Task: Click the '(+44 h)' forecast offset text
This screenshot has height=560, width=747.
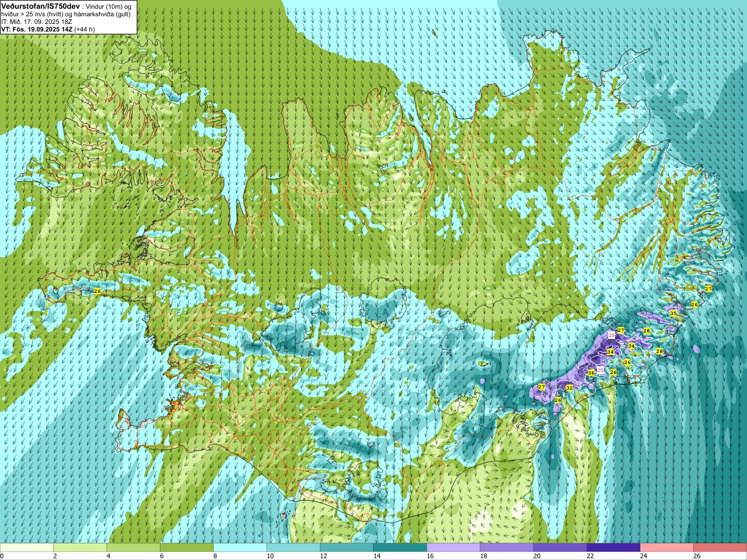Action: 85,29
